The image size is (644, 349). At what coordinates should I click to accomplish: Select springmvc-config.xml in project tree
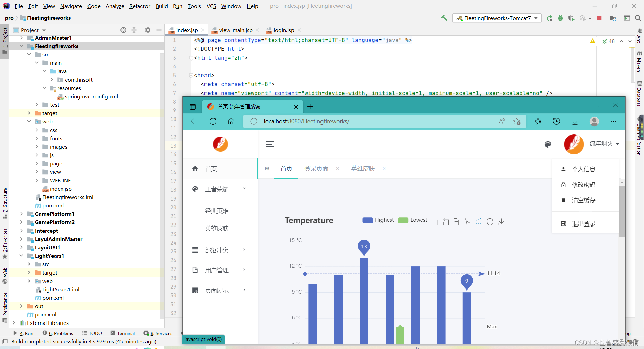[x=91, y=96]
